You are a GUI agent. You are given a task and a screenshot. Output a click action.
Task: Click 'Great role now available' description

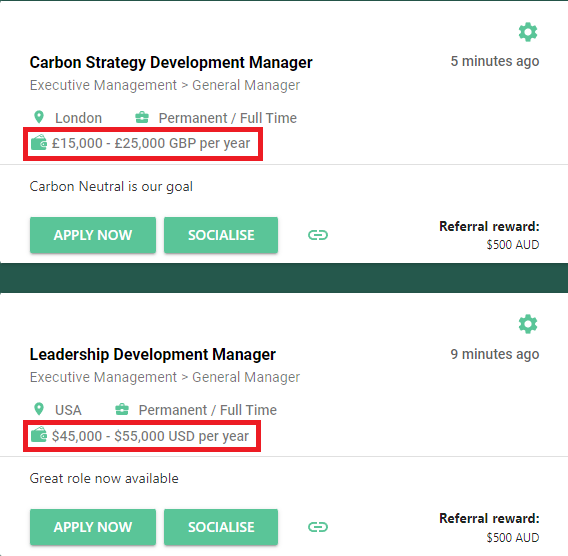point(104,478)
